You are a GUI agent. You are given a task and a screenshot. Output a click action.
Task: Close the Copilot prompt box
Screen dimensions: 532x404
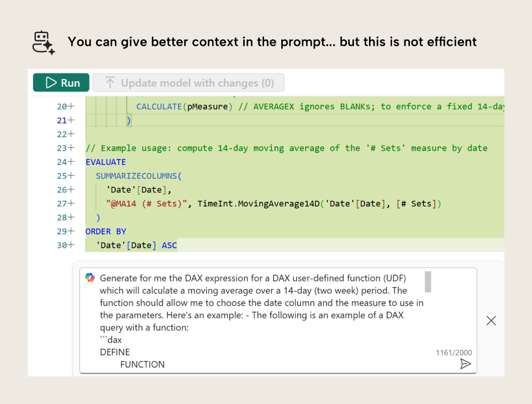pos(491,321)
